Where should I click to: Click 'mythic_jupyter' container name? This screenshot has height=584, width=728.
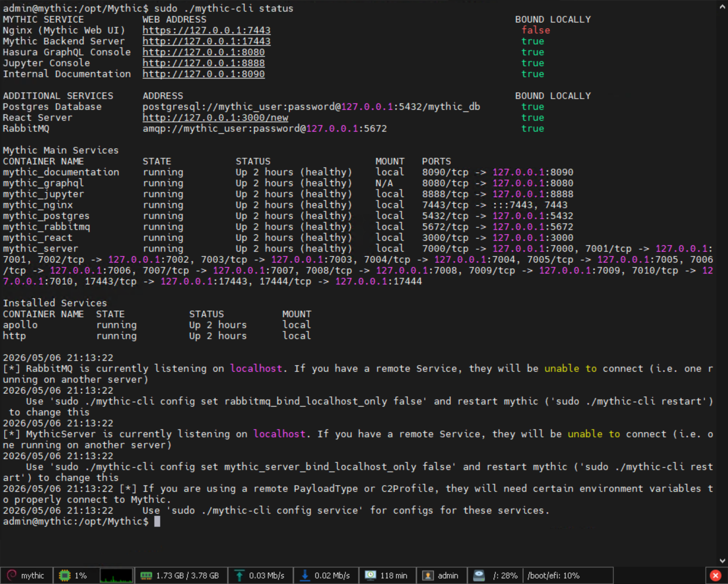43,194
